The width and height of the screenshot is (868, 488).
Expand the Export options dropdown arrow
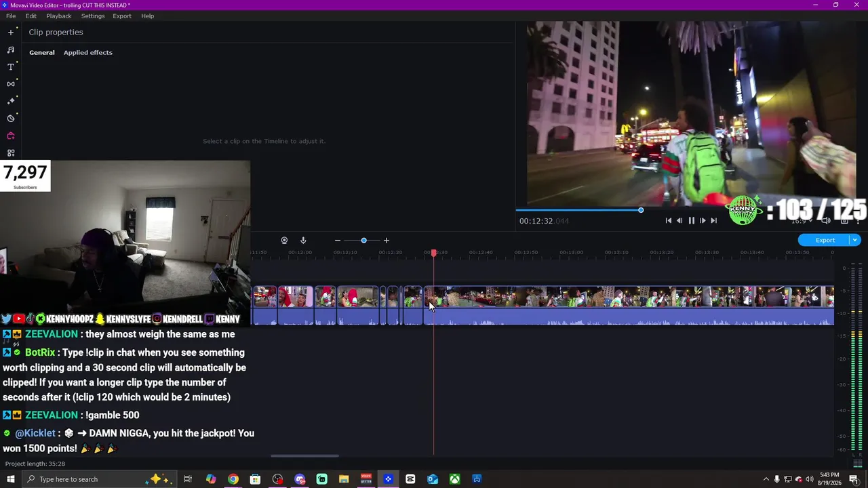tap(855, 240)
